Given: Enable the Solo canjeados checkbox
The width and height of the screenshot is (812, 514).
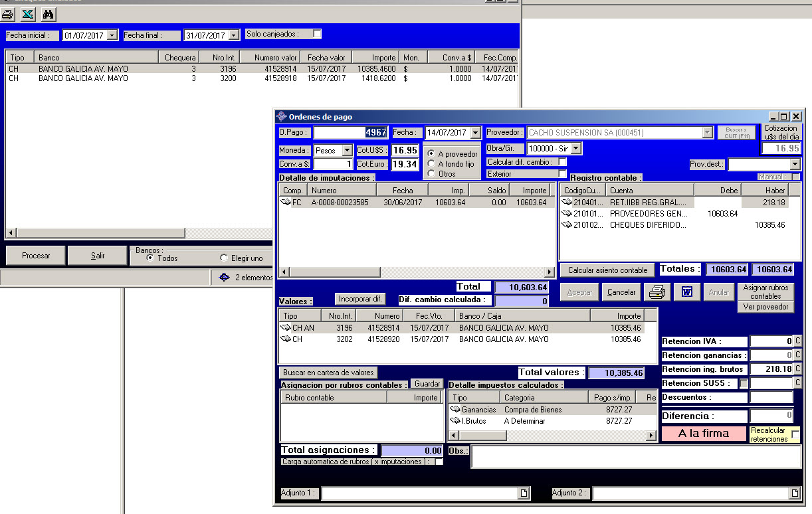Looking at the screenshot, I should [x=317, y=34].
